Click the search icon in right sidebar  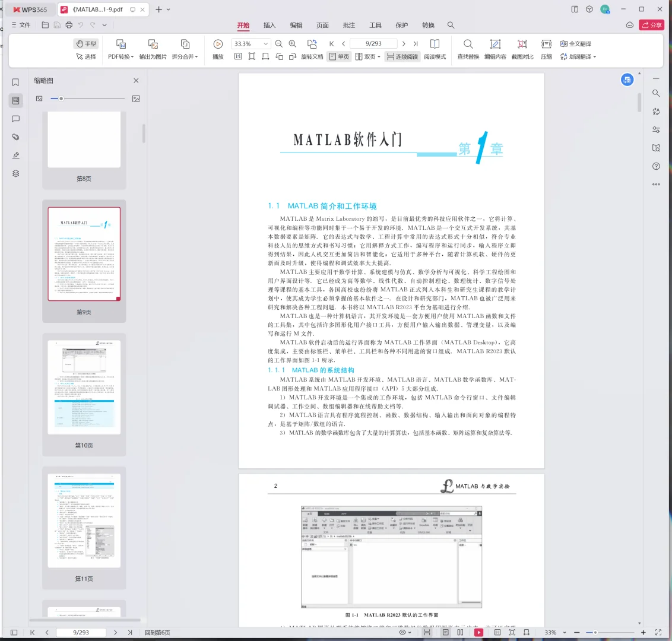coord(656,93)
